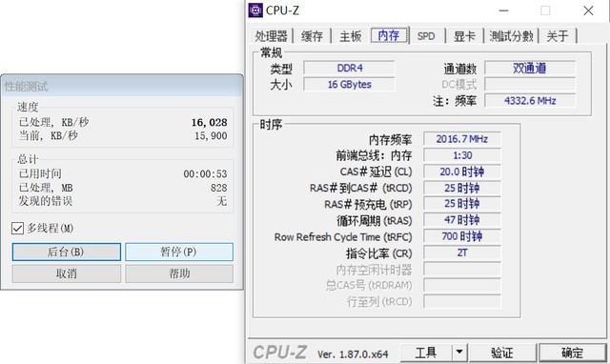Screen dimensions: 610x364
Task: Click the 15,900 current speed value
Action: click(x=211, y=135)
